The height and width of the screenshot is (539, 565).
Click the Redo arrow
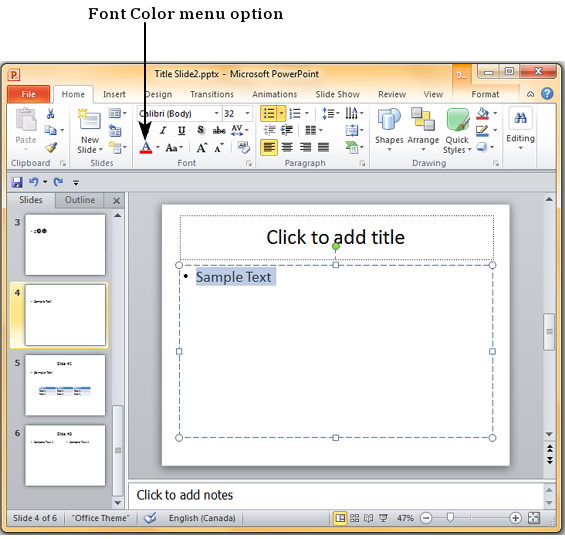58,182
